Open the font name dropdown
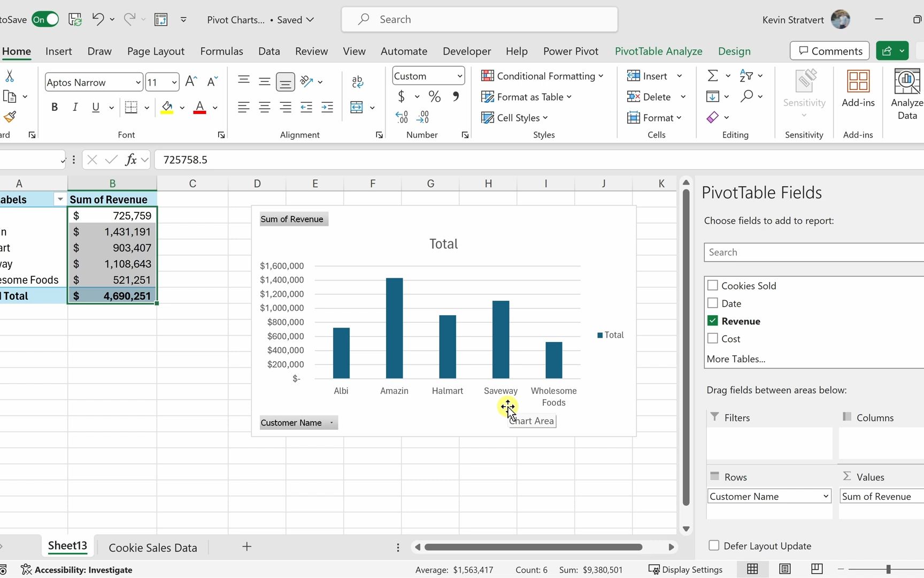The image size is (924, 578). 138,82
